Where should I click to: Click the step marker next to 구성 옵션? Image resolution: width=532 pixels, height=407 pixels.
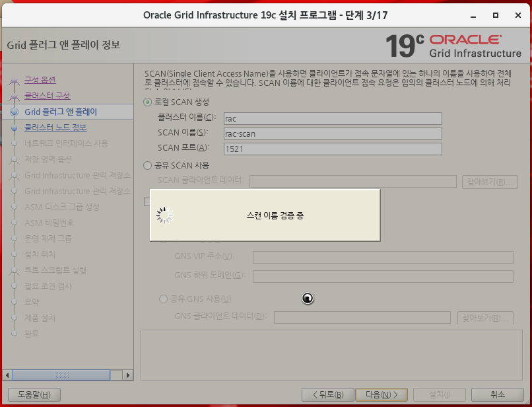[15, 81]
